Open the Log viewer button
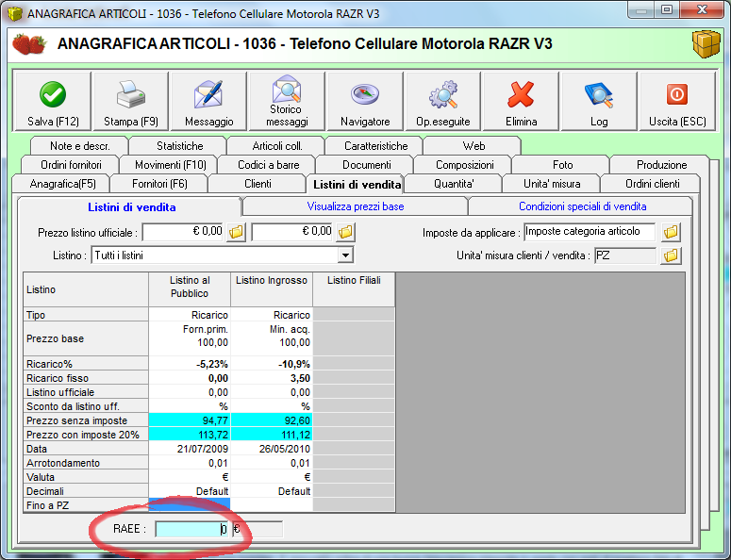Viewport: 731px width, 560px height. coord(599,101)
